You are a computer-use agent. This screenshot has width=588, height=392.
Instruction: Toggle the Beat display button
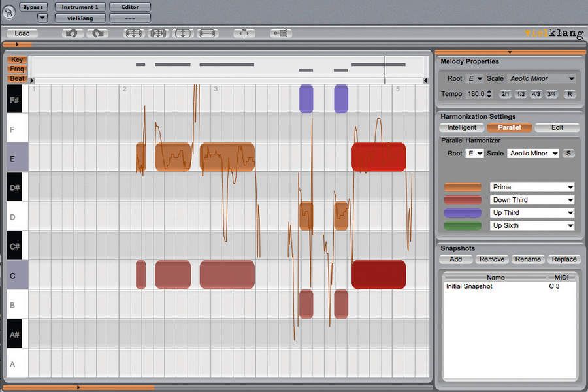17,78
